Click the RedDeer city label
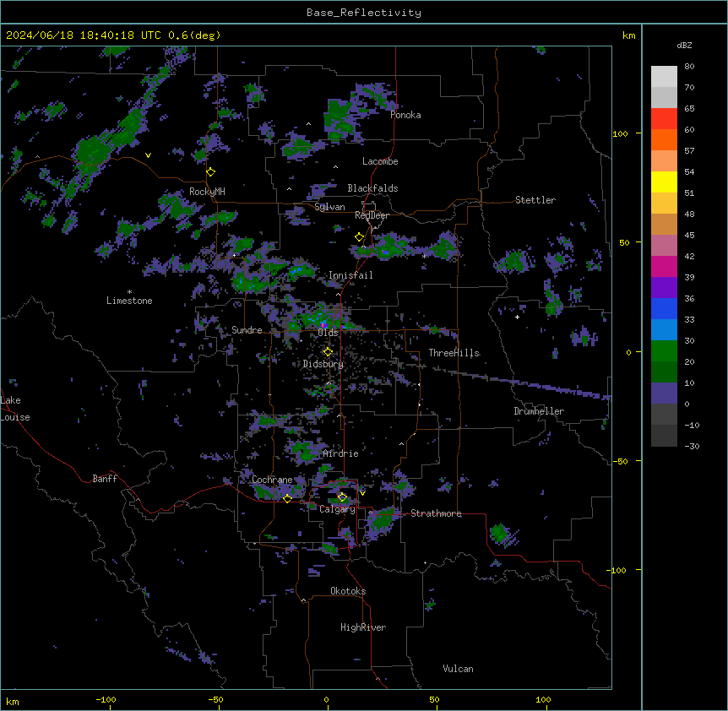The width and height of the screenshot is (728, 711). pos(372,215)
